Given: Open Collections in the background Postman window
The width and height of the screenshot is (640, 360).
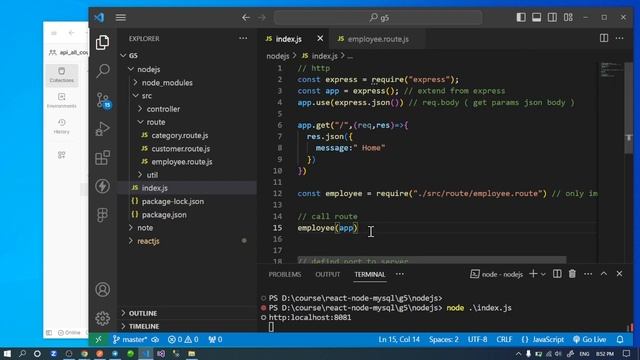Looking at the screenshot, I should [x=62, y=75].
